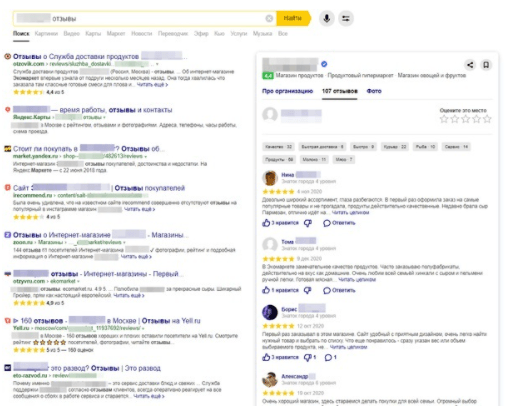Filter reviews by Сервис tag
The height and width of the screenshot is (412, 505).
(456, 147)
